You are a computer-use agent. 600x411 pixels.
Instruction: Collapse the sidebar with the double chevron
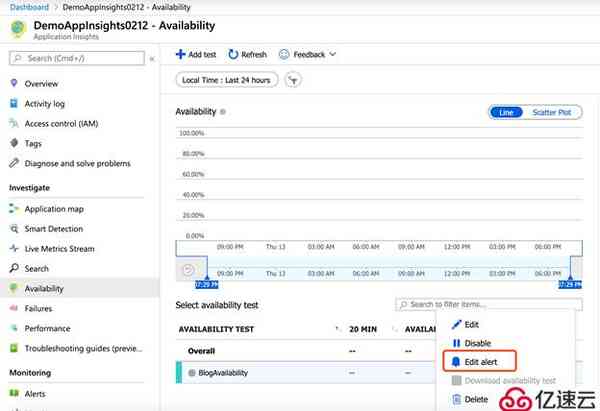pos(152,59)
